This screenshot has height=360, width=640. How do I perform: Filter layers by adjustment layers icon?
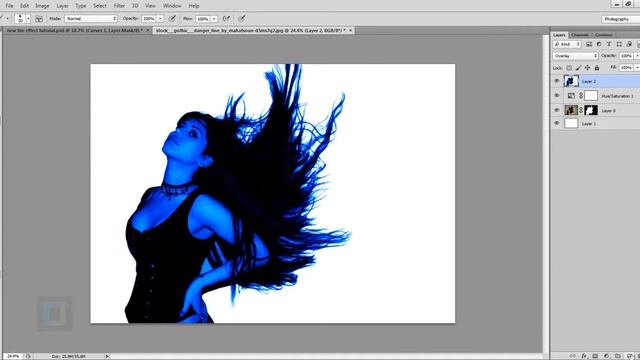599,44
